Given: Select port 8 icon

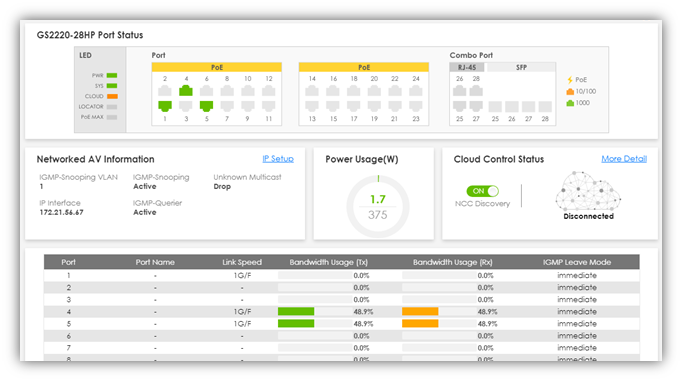Looking at the screenshot, I should coord(227,90).
